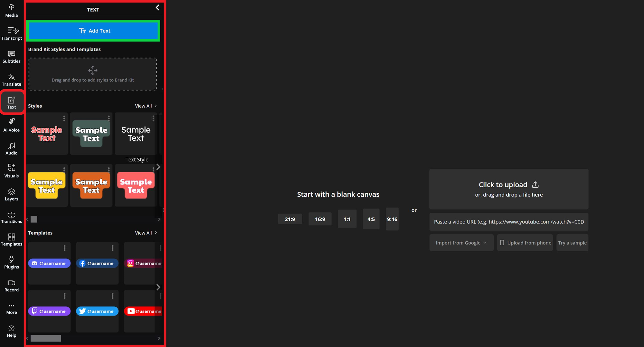Expand the Import from Google dropdown
This screenshot has height=347, width=644.
[461, 243]
